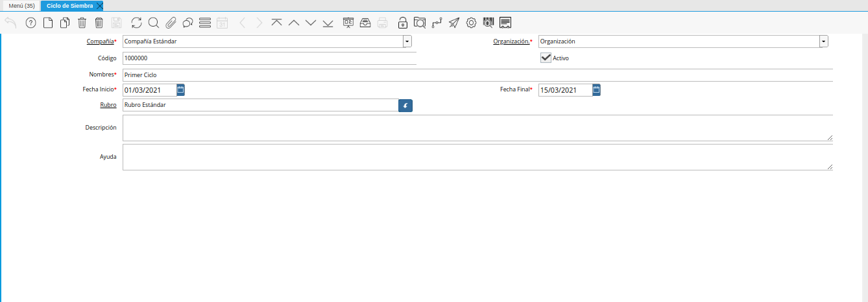
Task: Open the Fecha Final calendar picker
Action: [596, 89]
